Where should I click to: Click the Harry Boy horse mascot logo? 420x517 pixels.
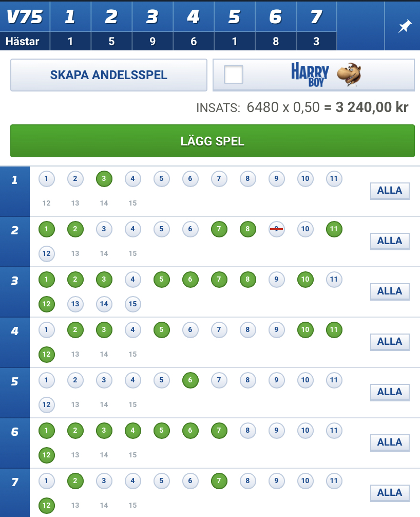(x=349, y=75)
